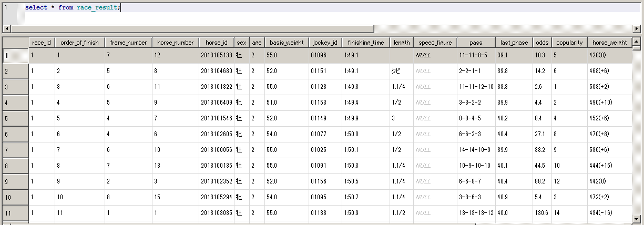Click the select-all corner cell of grid
This screenshot has width=644, height=225.
click(15, 43)
